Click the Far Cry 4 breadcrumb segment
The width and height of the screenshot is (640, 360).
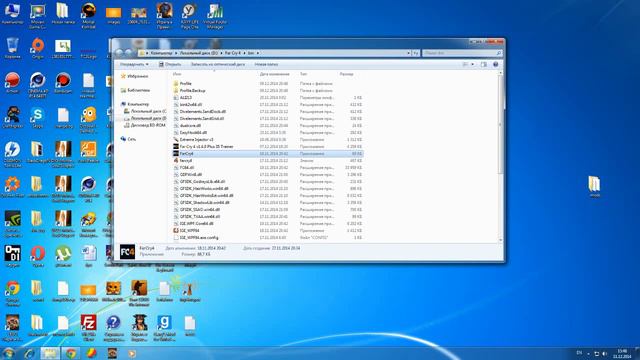coord(233,53)
